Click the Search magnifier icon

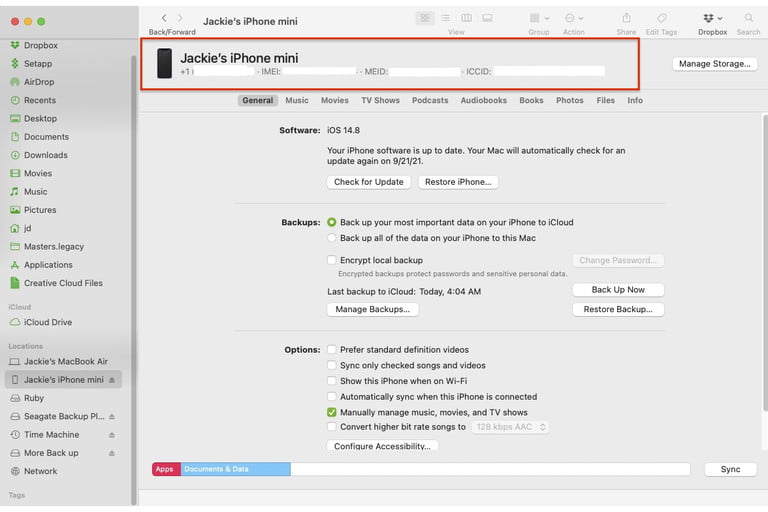click(x=748, y=18)
